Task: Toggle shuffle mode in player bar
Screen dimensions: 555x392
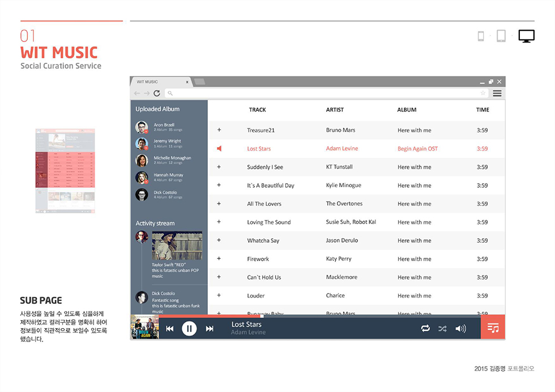Action: [x=442, y=329]
